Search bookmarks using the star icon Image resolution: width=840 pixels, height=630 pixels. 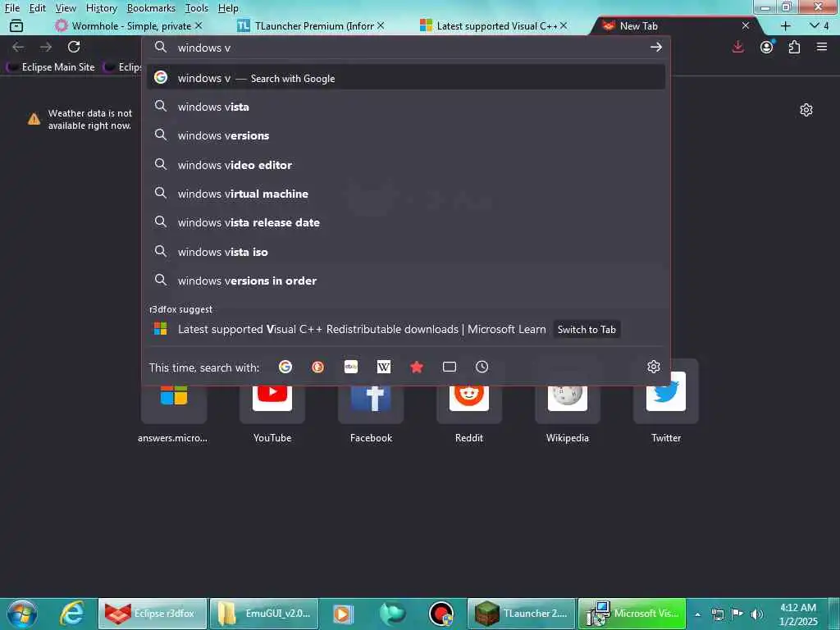[416, 367]
